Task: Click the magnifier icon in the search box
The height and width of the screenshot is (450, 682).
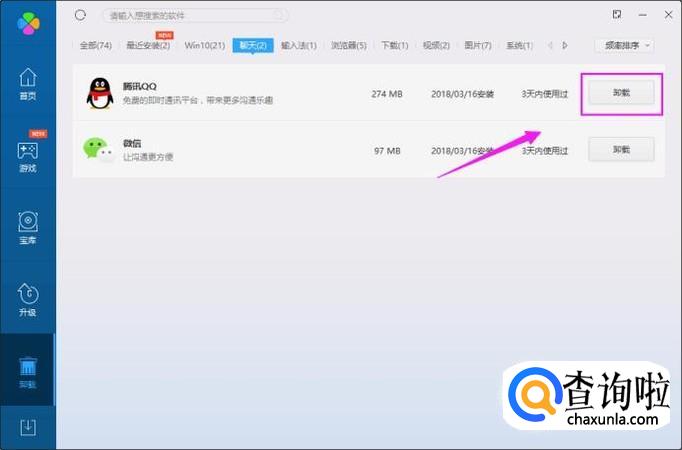Action: point(279,16)
